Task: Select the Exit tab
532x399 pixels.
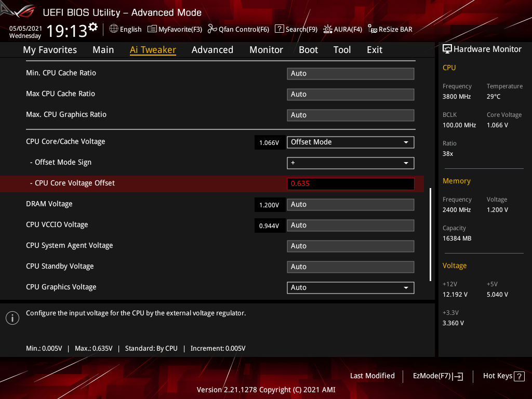Action: pos(375,50)
